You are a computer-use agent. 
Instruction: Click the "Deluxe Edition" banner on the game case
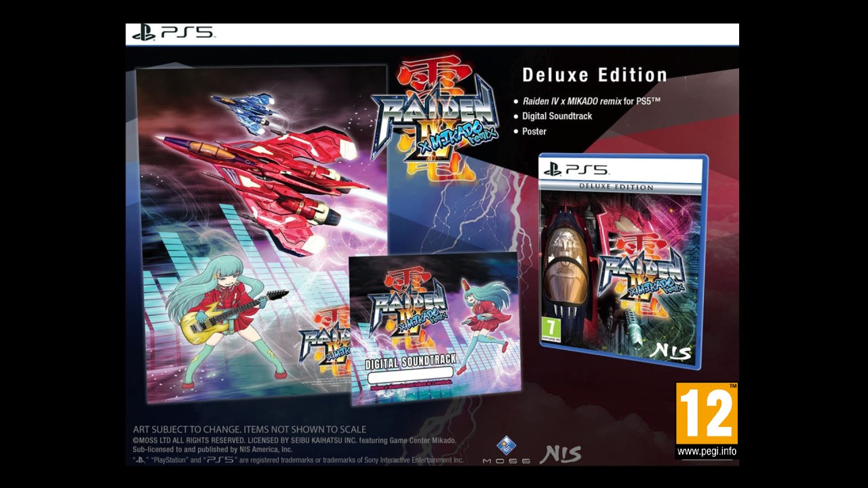[x=616, y=187]
